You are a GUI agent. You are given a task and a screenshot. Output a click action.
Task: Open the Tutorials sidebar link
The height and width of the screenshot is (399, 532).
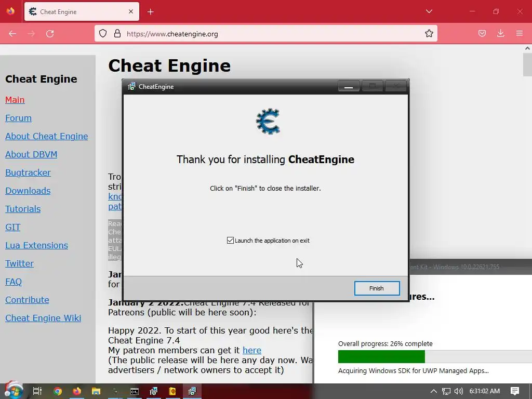click(x=23, y=209)
